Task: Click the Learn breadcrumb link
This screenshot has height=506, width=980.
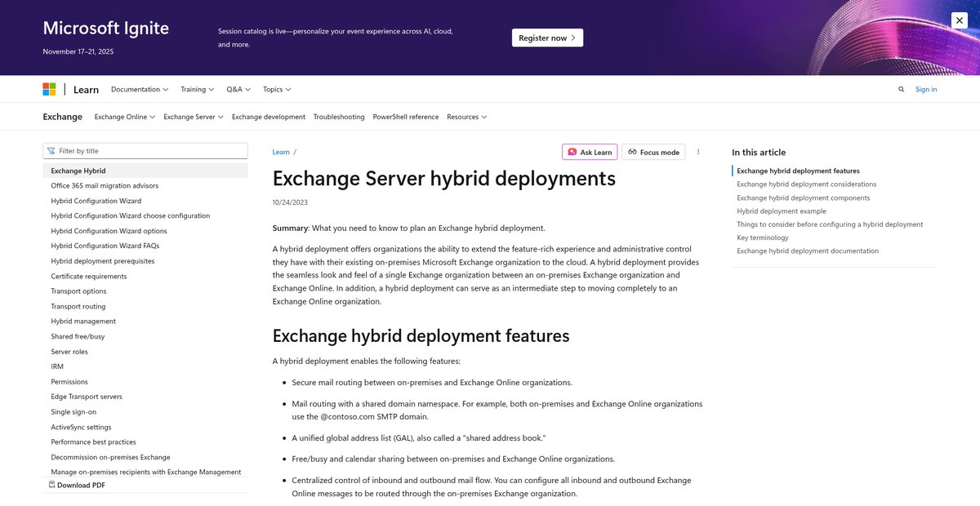Action: 281,152
